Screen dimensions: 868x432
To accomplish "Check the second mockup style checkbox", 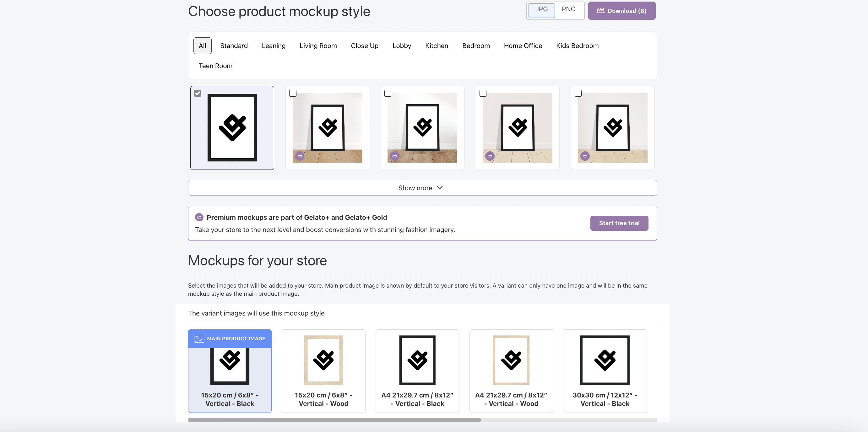I will pyautogui.click(x=293, y=93).
